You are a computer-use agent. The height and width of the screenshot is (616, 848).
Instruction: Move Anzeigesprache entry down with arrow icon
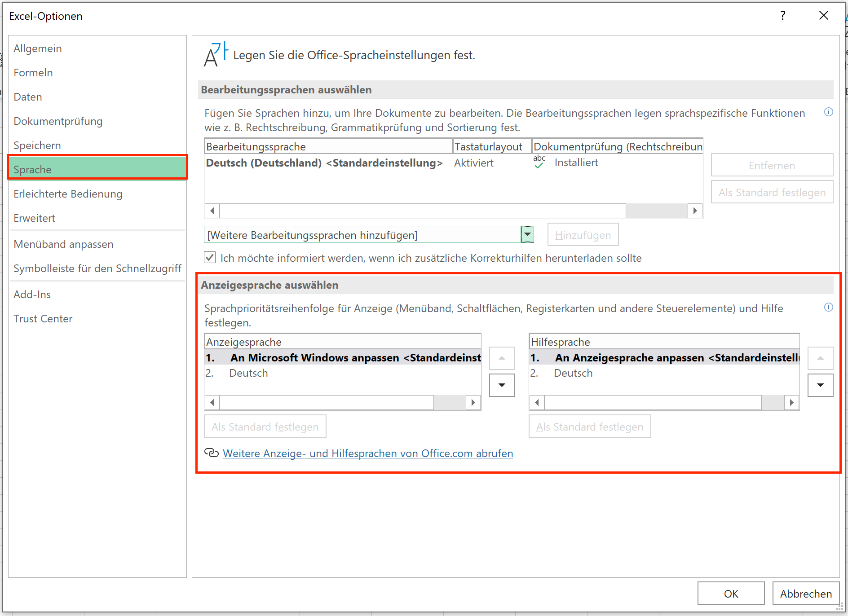502,385
